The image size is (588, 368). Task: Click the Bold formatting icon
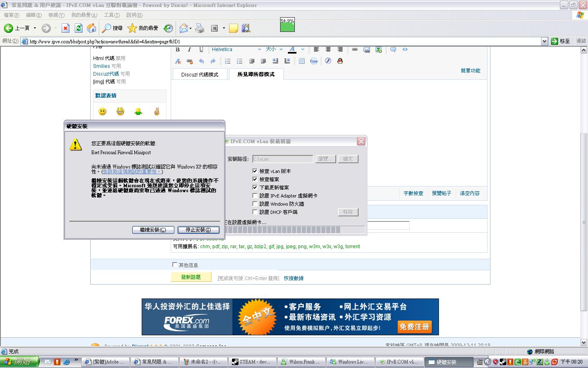178,49
